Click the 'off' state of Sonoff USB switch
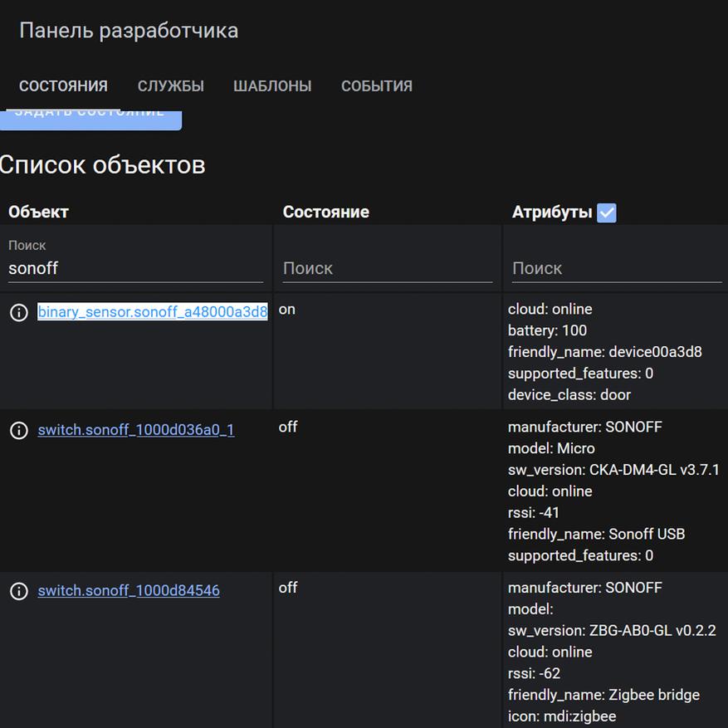Viewport: 728px width, 728px height. 288,427
